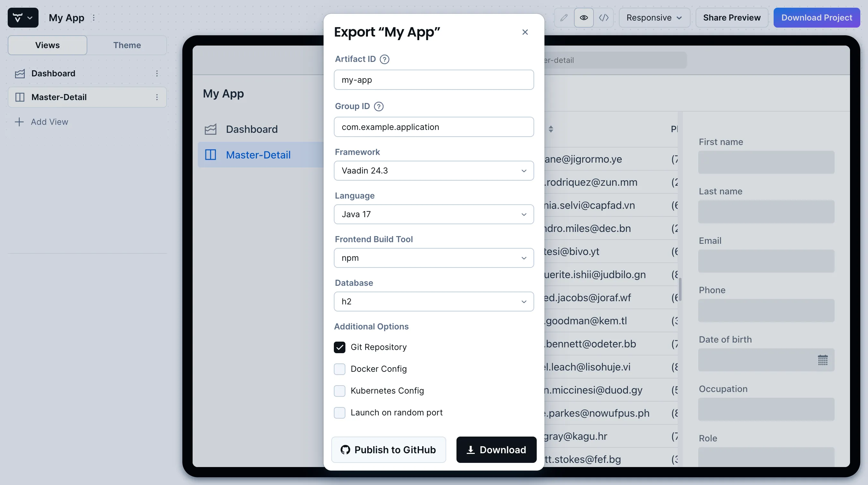The width and height of the screenshot is (868, 485).
Task: Click the preview grid scrollbar
Action: pyautogui.click(x=680, y=290)
